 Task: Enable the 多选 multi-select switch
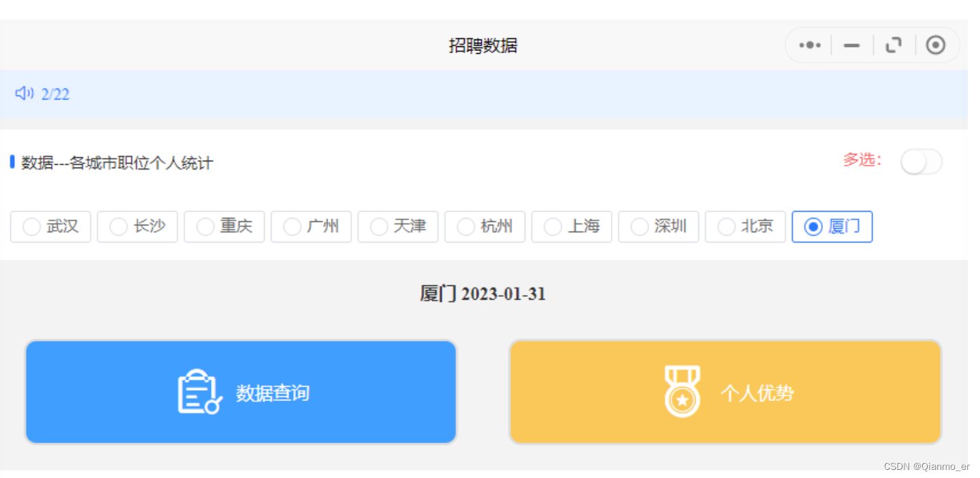(x=921, y=161)
